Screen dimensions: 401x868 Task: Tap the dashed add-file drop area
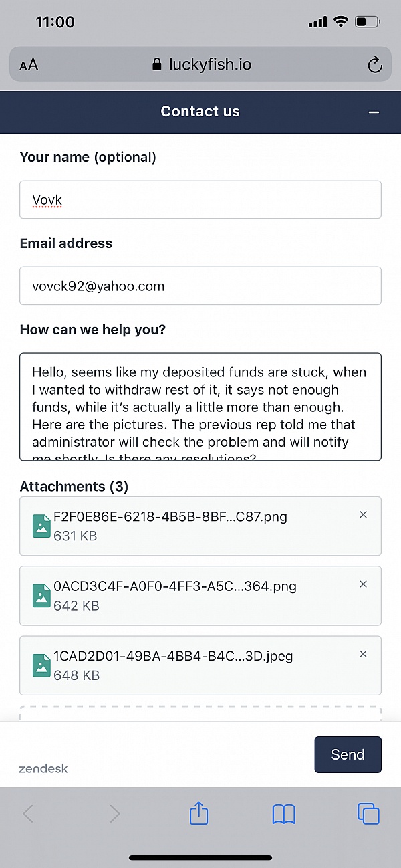pos(200,713)
